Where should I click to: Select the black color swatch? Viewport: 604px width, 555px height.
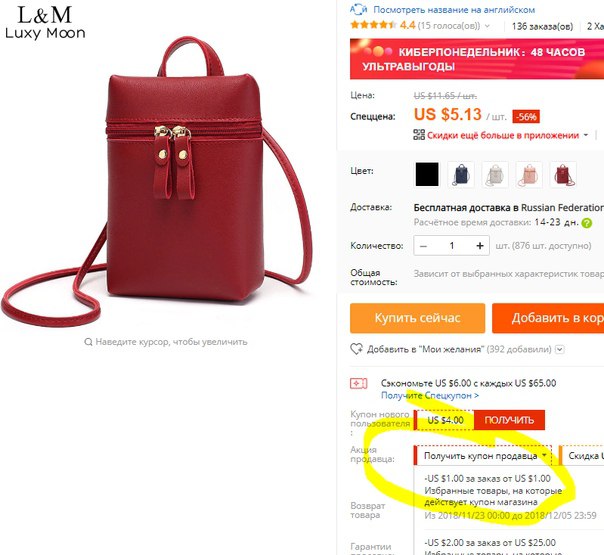[427, 174]
